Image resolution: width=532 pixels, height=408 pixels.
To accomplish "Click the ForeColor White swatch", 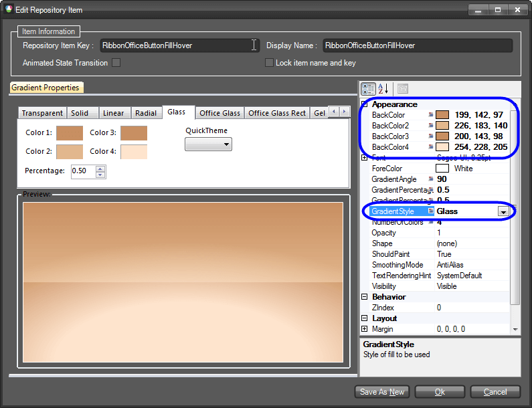I will pos(442,169).
